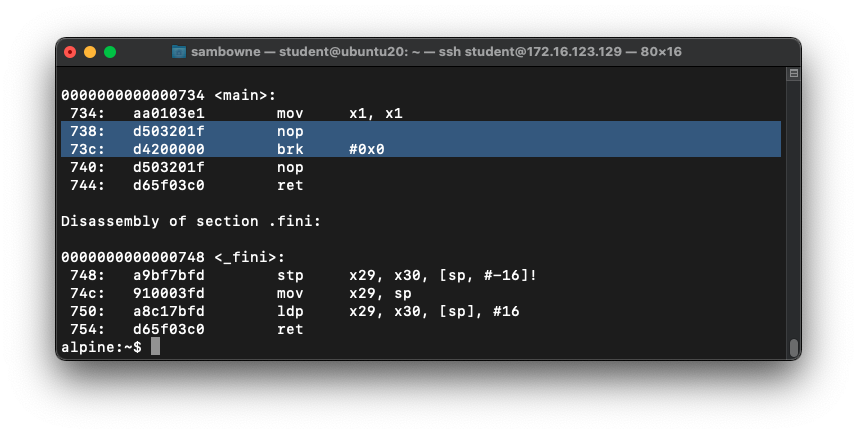Click the scrollbar thumb at the bottom
This screenshot has height=434, width=857.
(793, 347)
